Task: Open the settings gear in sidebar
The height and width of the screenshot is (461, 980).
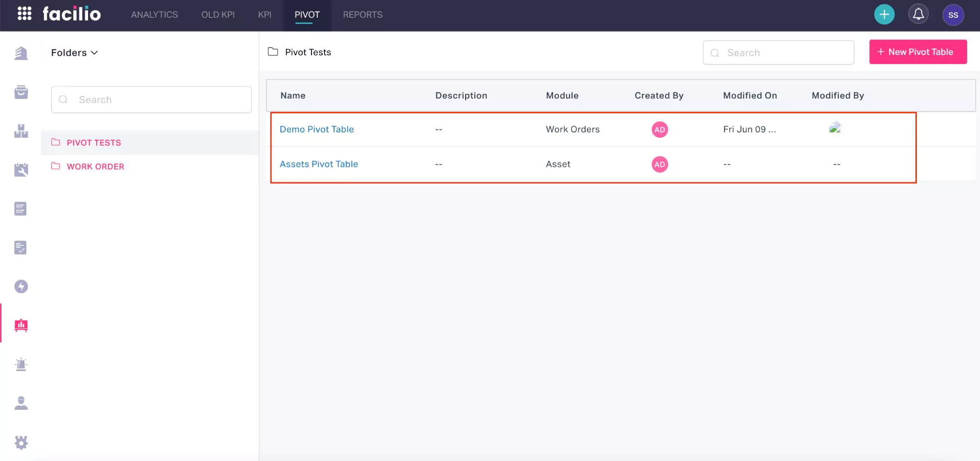Action: pyautogui.click(x=21, y=442)
